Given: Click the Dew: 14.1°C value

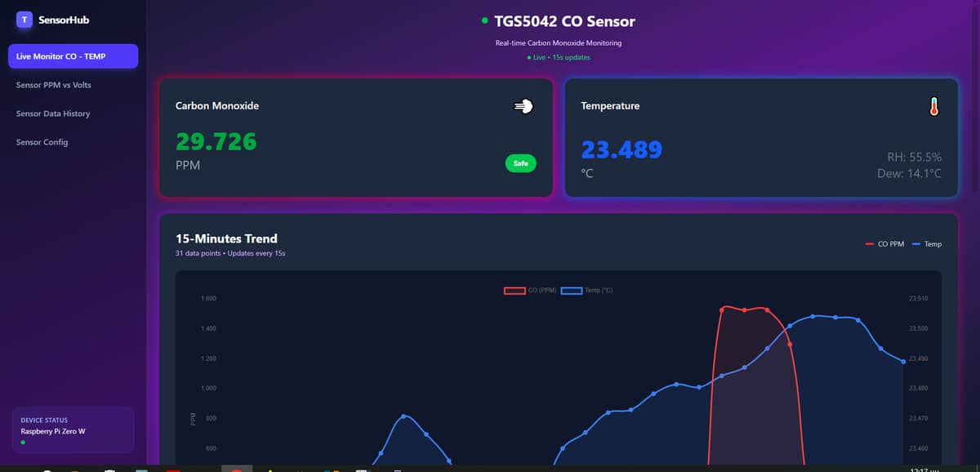Looking at the screenshot, I should point(910,173).
